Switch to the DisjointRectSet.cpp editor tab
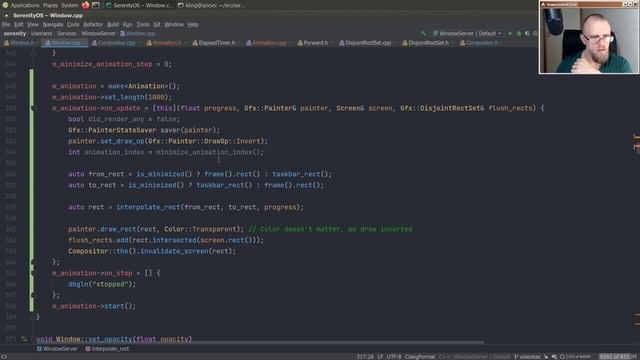Screen dimensions: 640x360 [x=367, y=43]
